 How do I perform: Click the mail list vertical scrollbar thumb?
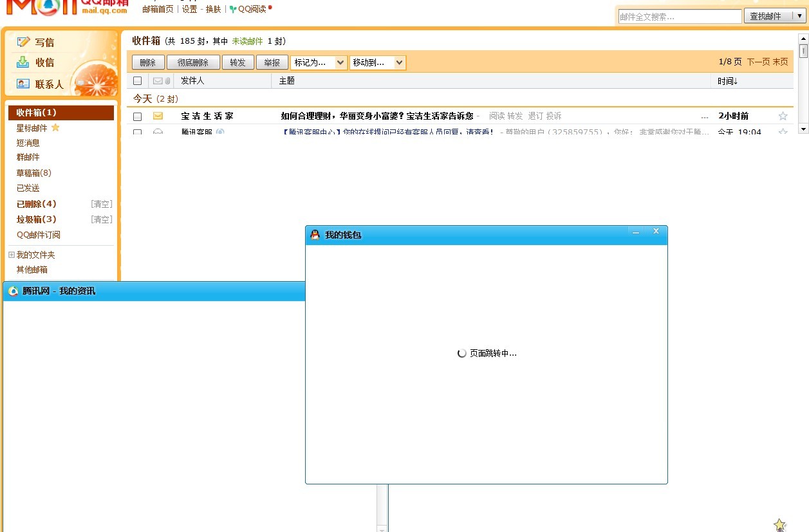[x=803, y=51]
